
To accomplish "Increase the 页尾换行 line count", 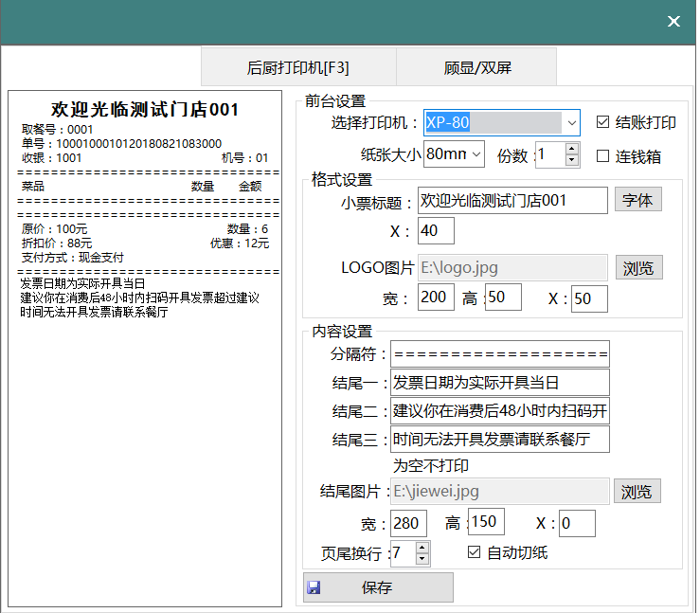I will [422, 547].
